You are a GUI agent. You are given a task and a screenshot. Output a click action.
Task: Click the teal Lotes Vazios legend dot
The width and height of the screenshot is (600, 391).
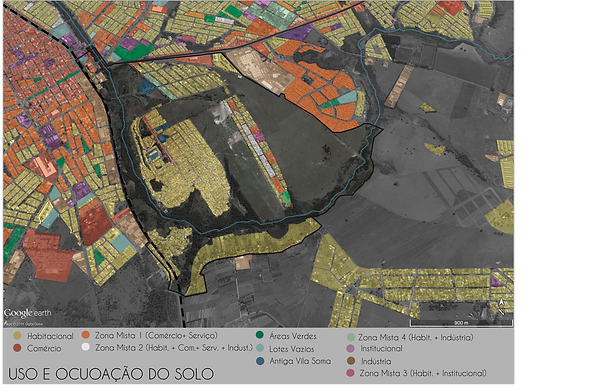click(260, 348)
